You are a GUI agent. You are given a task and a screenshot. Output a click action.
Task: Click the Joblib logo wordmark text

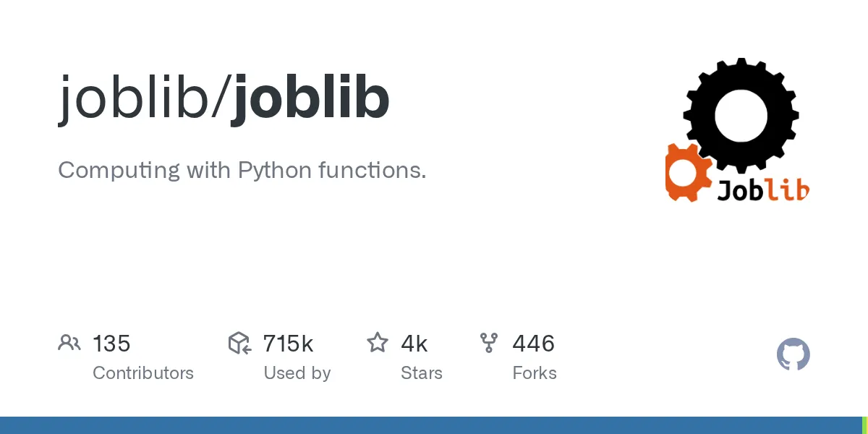click(763, 190)
